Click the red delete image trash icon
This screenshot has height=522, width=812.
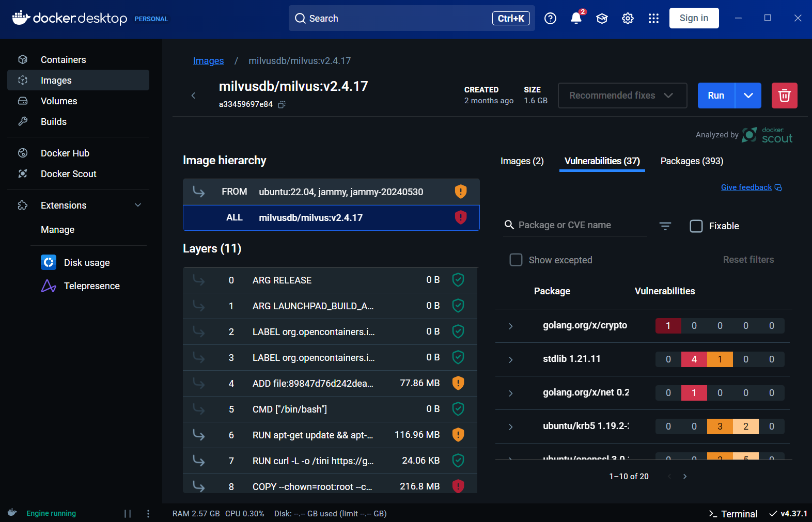pos(784,96)
